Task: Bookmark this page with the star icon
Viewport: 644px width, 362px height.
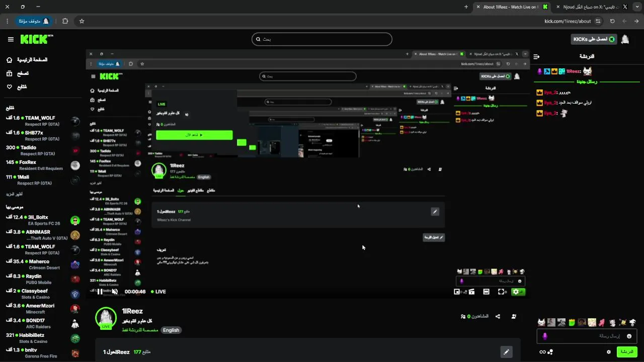Action: tap(82, 21)
